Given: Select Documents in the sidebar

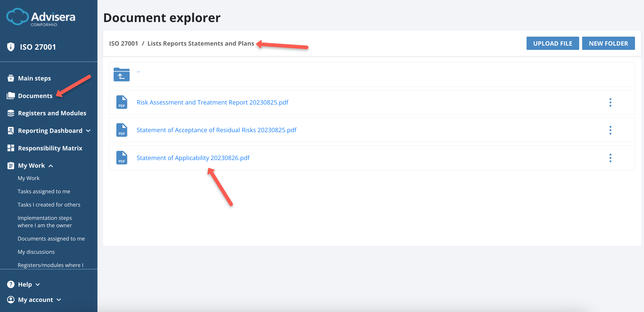Looking at the screenshot, I should [x=35, y=96].
